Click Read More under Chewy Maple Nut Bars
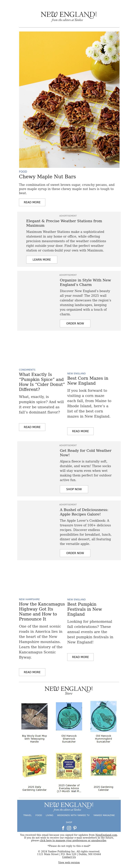The width and height of the screenshot is (138, 868). 32,202
